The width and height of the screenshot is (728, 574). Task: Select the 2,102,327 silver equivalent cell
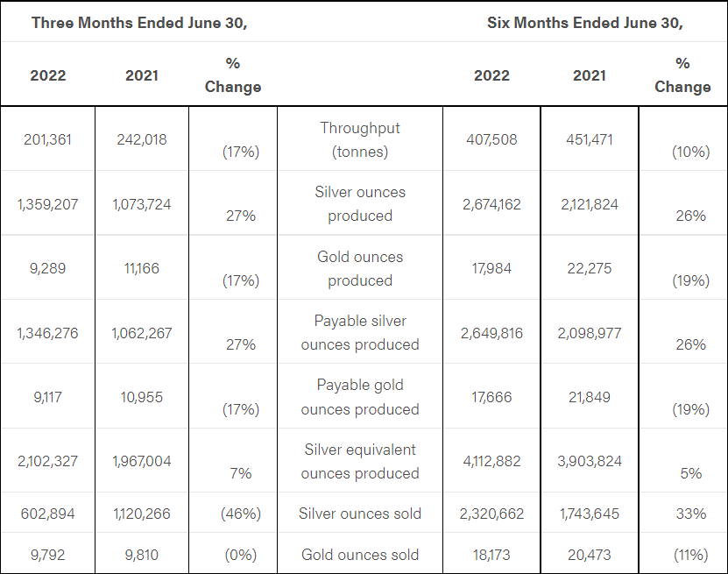(47, 461)
